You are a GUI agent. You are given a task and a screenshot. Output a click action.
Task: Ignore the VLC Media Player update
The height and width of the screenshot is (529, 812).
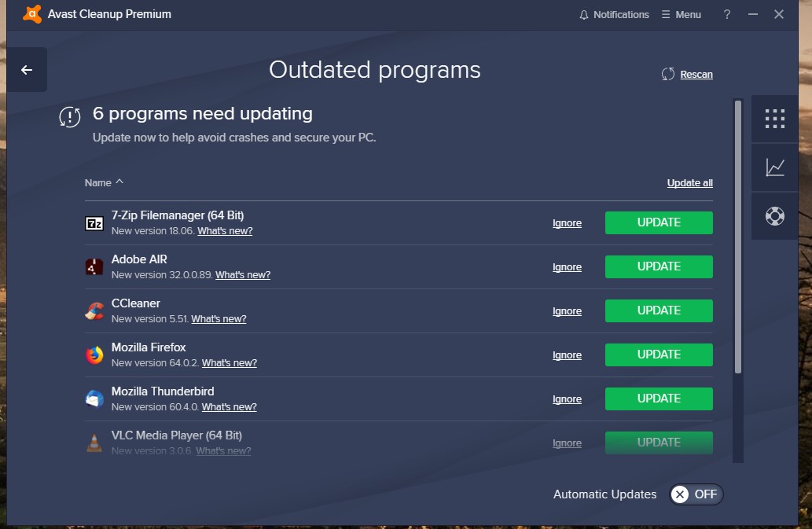[567, 443]
